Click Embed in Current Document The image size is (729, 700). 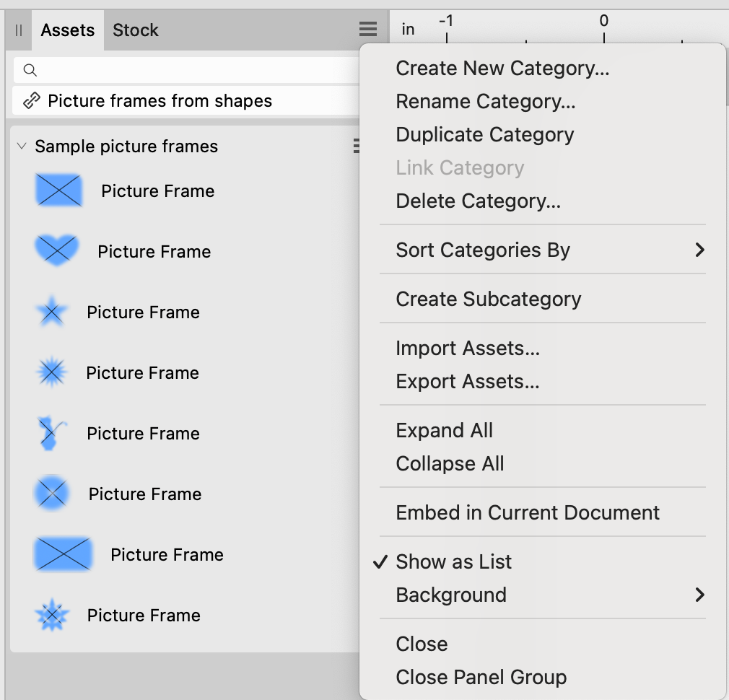tap(528, 512)
